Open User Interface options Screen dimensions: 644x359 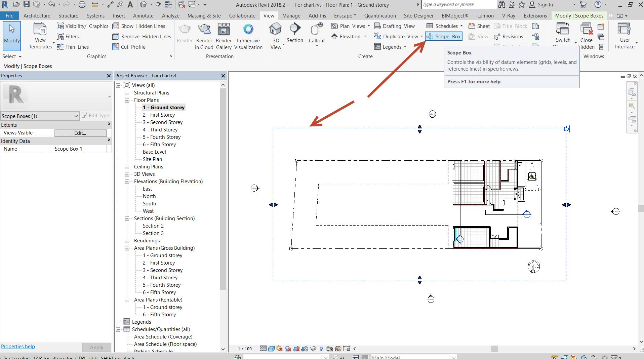click(x=625, y=36)
